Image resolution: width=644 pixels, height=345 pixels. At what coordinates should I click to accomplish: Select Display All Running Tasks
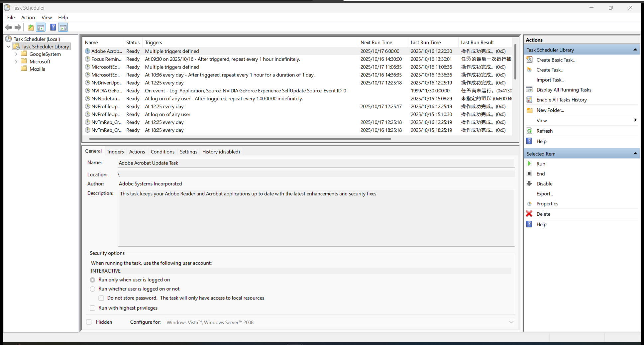tap(564, 90)
